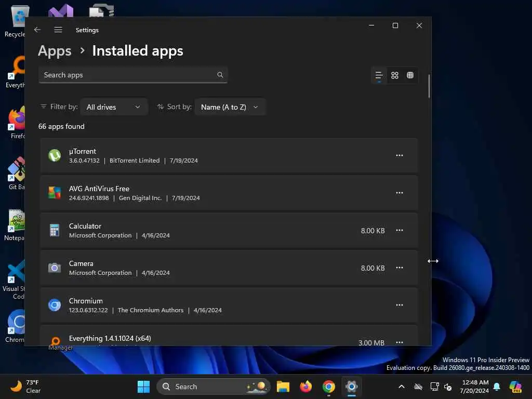
Task: Select the Notepad++ desktop shortcut
Action: click(15, 225)
